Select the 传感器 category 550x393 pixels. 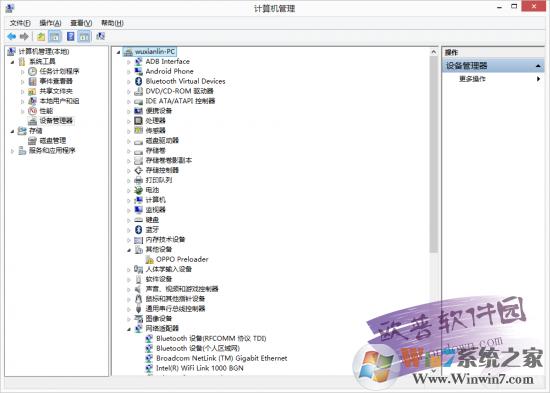tap(155, 131)
